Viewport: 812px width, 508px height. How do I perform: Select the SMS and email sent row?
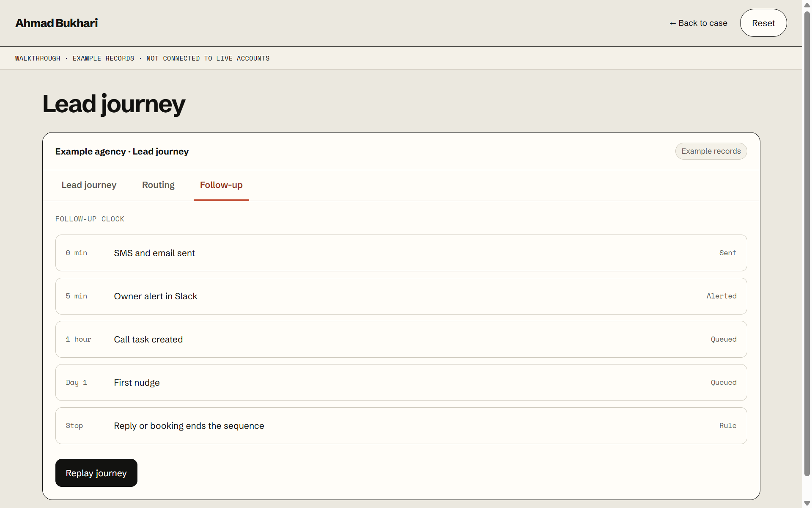point(401,253)
